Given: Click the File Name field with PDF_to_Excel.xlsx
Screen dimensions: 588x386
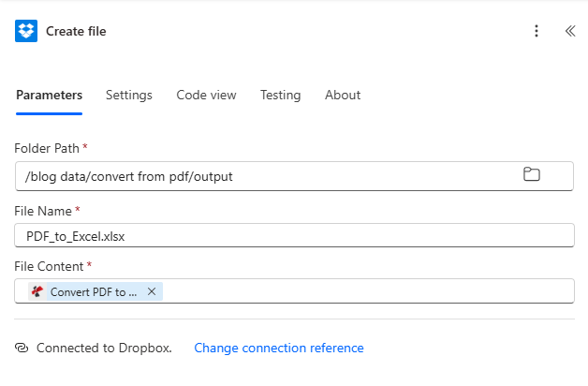Looking at the screenshot, I should [294, 236].
